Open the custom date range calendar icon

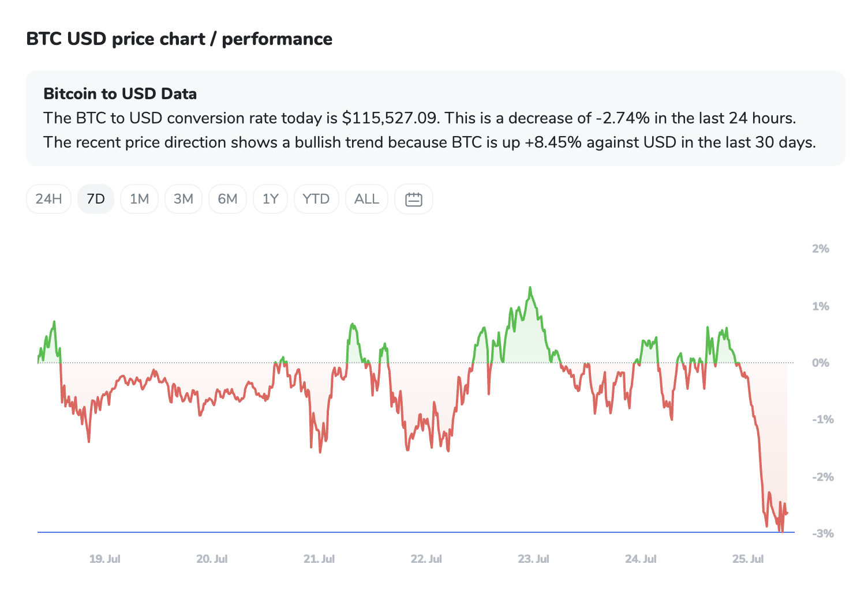coord(414,199)
